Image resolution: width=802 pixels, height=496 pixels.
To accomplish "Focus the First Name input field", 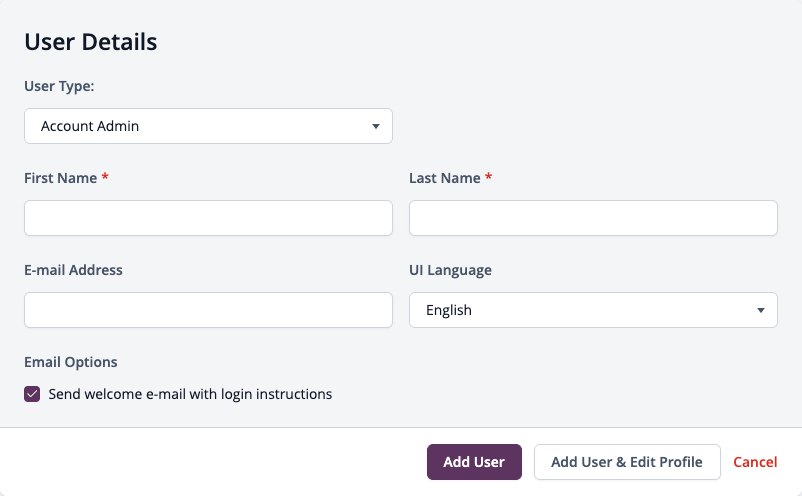I will click(x=208, y=218).
